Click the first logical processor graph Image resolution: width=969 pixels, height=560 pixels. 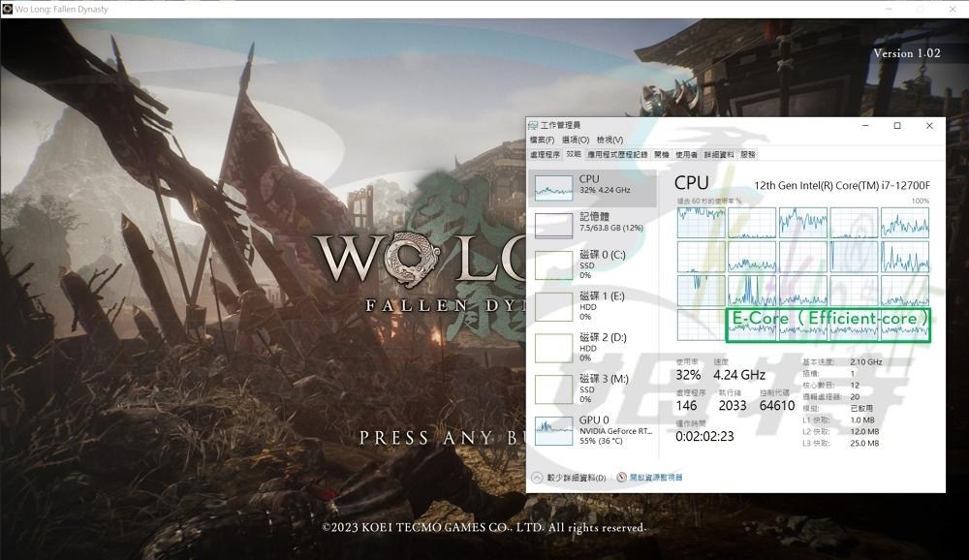pos(701,223)
